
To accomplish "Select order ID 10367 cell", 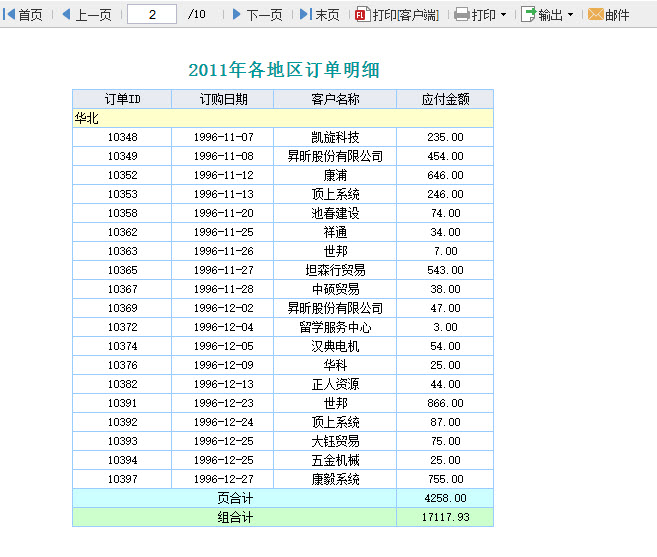I will pyautogui.click(x=122, y=289).
